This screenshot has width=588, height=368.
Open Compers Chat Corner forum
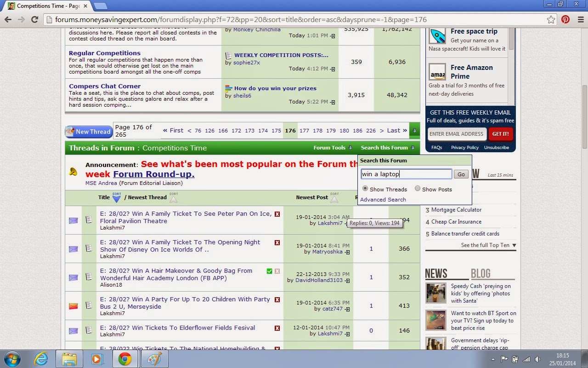(105, 86)
